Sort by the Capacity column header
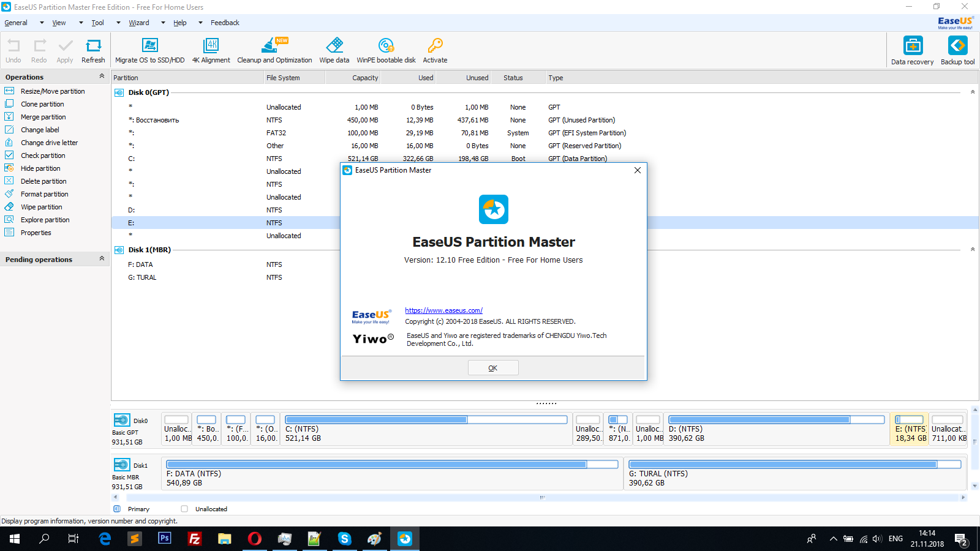The height and width of the screenshot is (551, 980). 353,78
